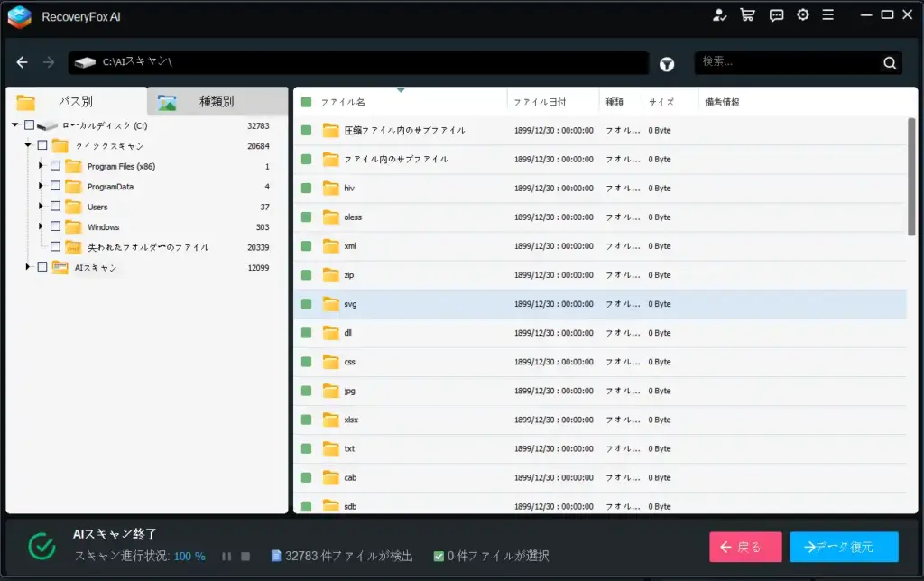
Task: Click the 戻る button
Action: pyautogui.click(x=745, y=546)
